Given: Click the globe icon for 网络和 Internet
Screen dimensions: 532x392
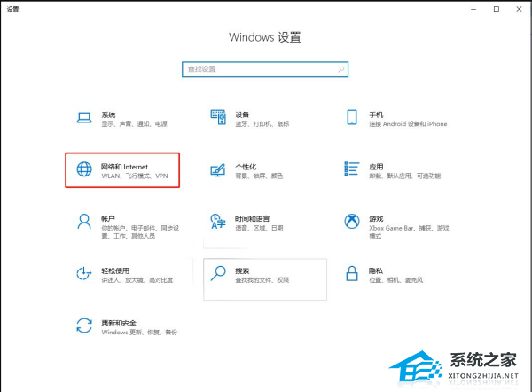Looking at the screenshot, I should 84,170.
